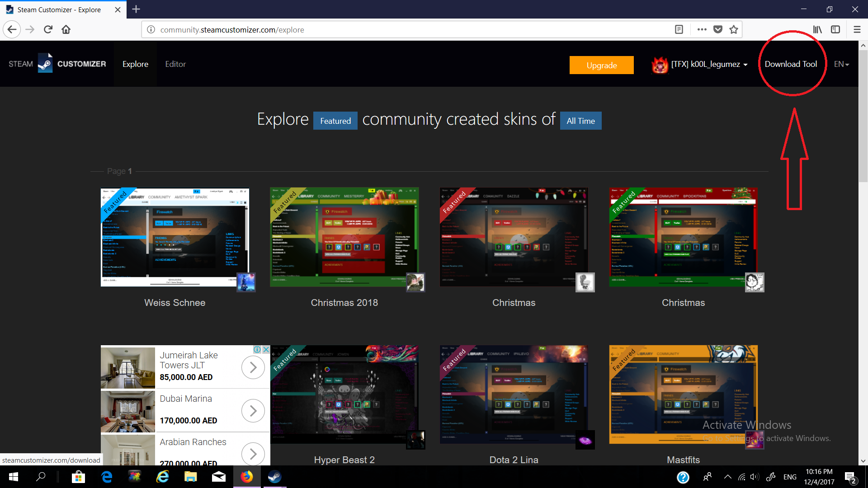Show site information icon in address bar
Viewport: 868px width, 488px height.
tap(151, 30)
